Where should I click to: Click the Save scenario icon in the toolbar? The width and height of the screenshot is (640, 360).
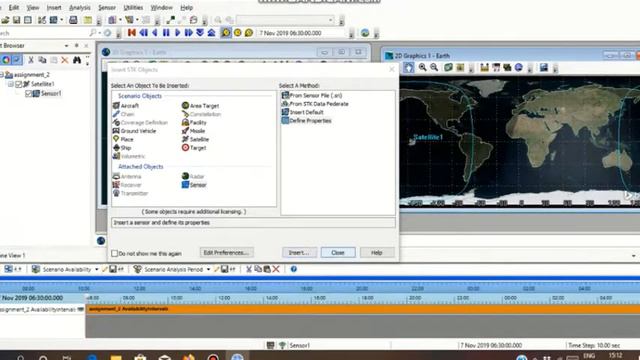(x=16, y=20)
